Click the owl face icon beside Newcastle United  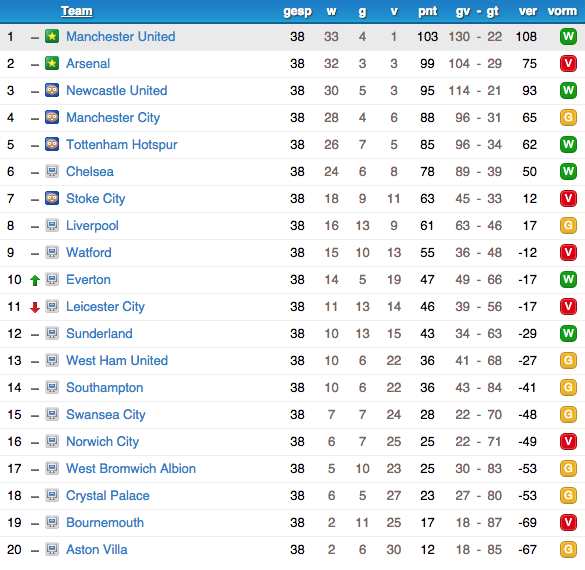coord(52,90)
